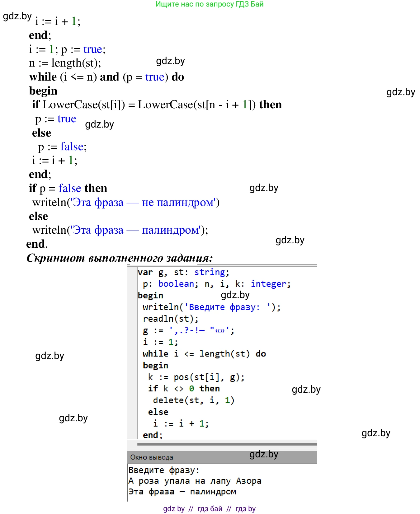420x514 pixels.
Task: Select the 'Окно вывода' panel header
Action: click(x=152, y=457)
